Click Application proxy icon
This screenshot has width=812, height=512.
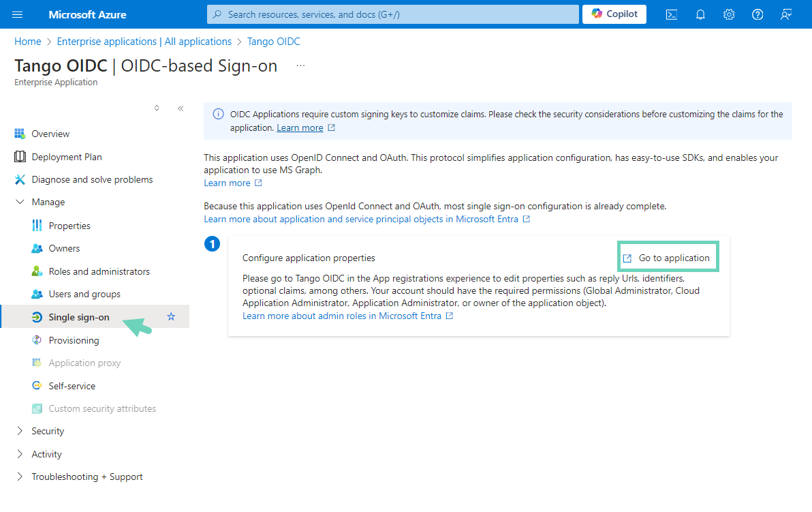[37, 363]
